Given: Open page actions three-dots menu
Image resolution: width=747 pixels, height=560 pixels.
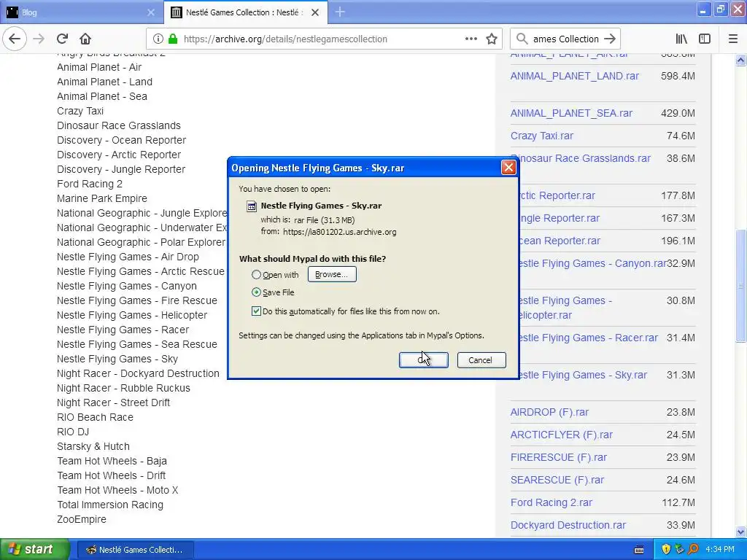Looking at the screenshot, I should [471, 39].
